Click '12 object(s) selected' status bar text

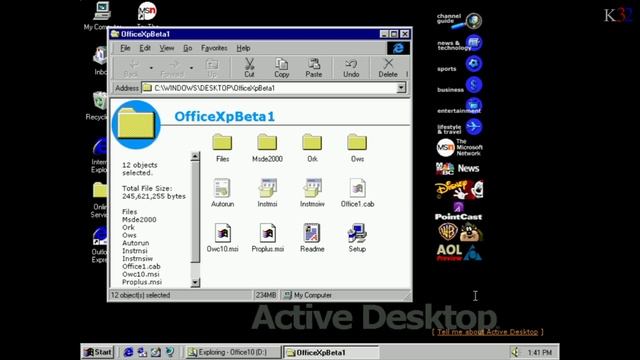click(x=140, y=295)
